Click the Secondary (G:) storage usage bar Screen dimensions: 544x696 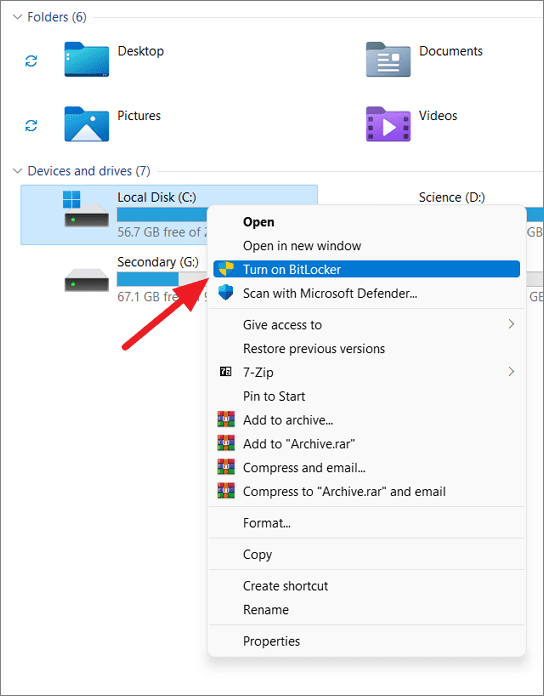click(x=162, y=279)
